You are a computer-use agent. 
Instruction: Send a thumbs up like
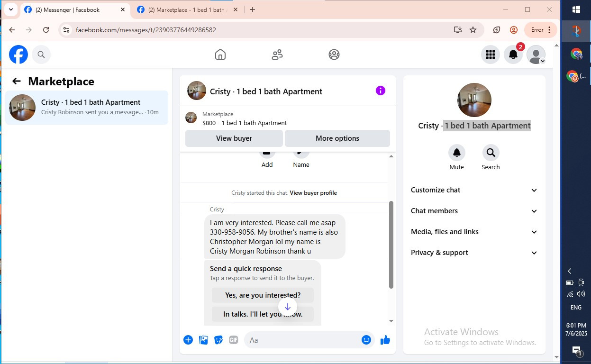pyautogui.click(x=385, y=340)
